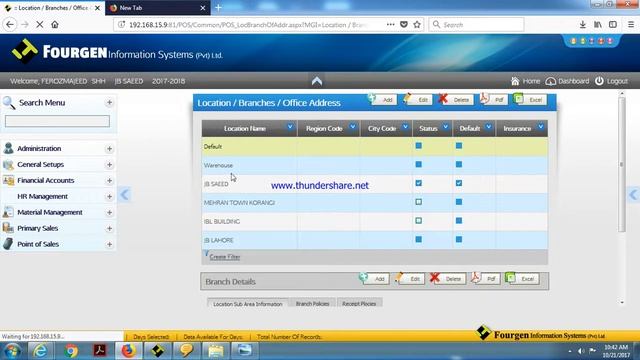Bookmark this page with star icon
This screenshot has height=360, width=640.
tap(417, 24)
